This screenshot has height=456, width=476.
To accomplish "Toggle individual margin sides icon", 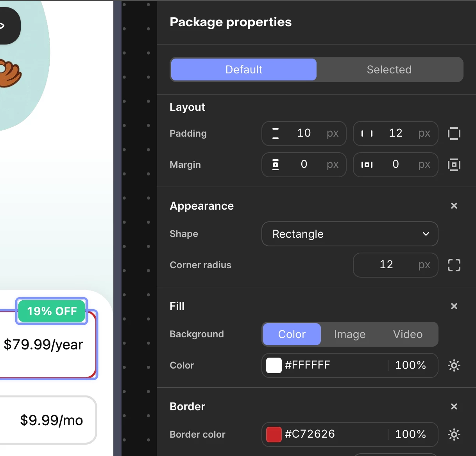I will coord(454,165).
